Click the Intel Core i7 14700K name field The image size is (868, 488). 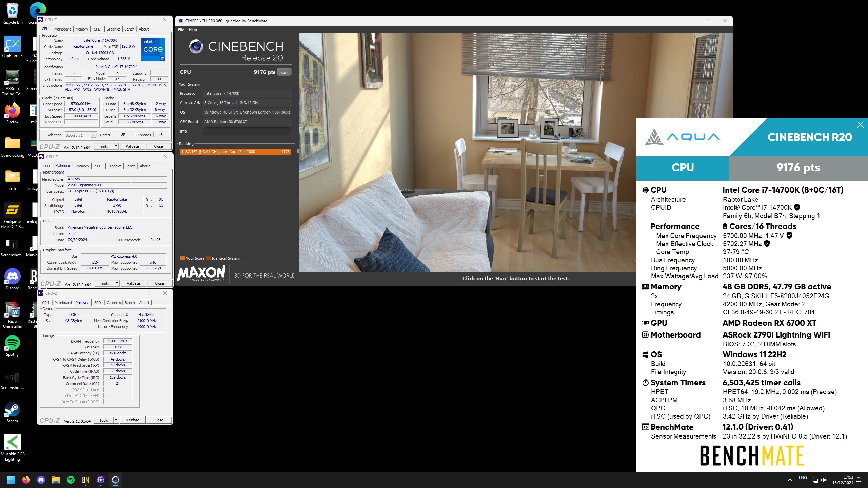point(100,40)
